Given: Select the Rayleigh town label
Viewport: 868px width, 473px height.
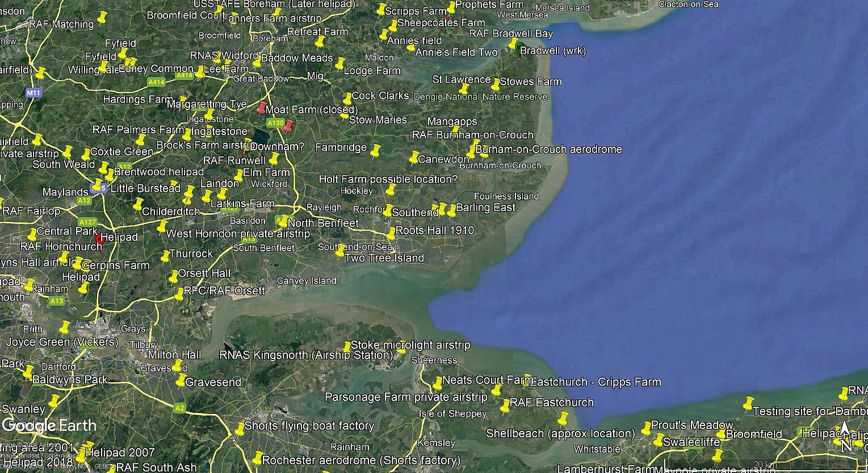Looking at the screenshot, I should click(324, 207).
